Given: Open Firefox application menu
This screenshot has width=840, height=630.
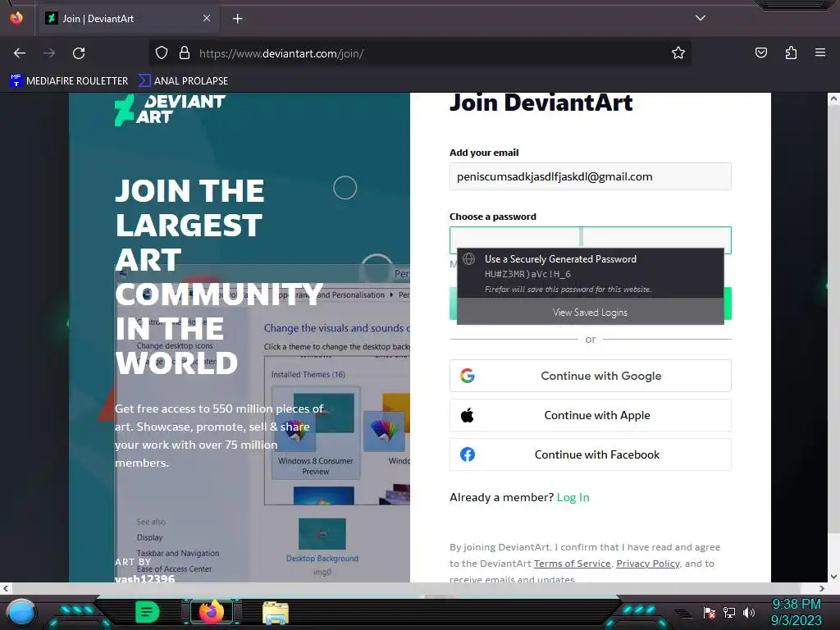Looking at the screenshot, I should [x=820, y=53].
